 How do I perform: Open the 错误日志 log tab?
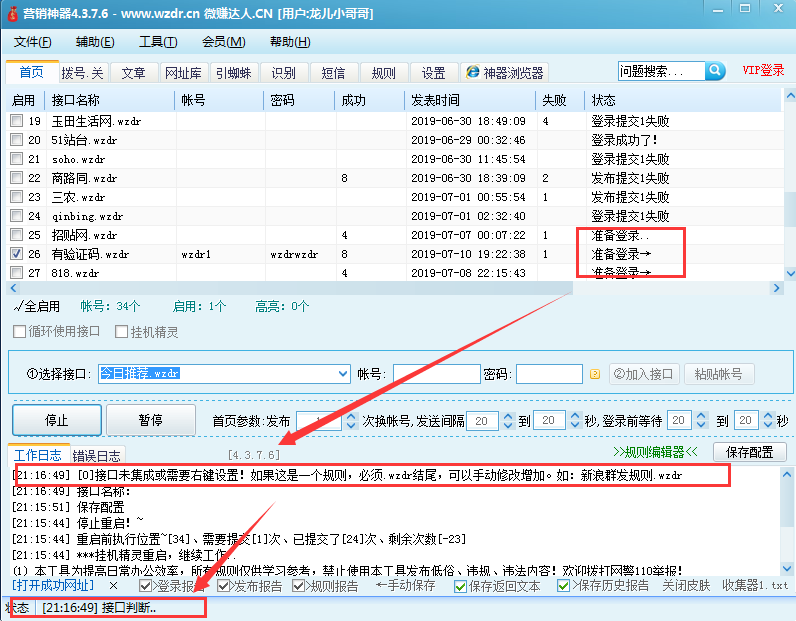[96, 455]
